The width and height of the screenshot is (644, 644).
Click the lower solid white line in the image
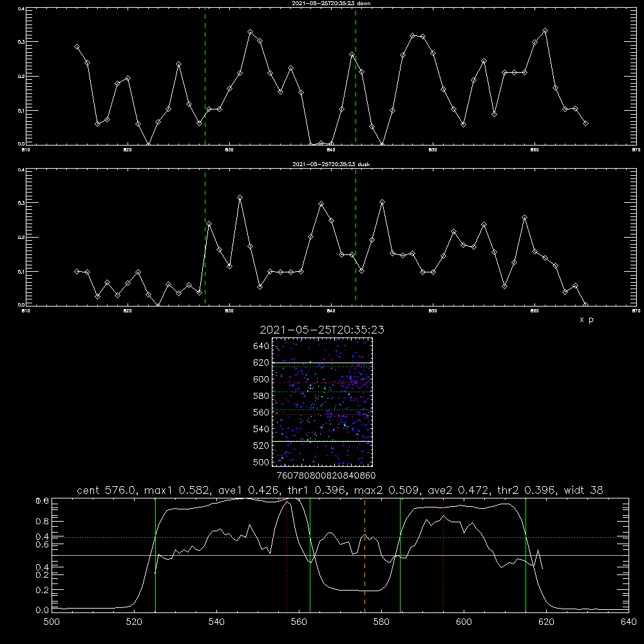(x=322, y=442)
